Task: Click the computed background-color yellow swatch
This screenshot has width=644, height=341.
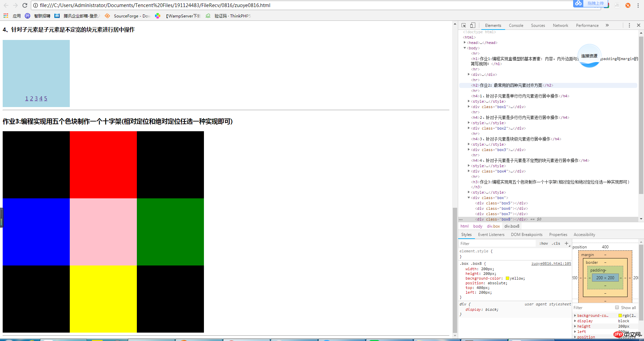Action: (620, 315)
